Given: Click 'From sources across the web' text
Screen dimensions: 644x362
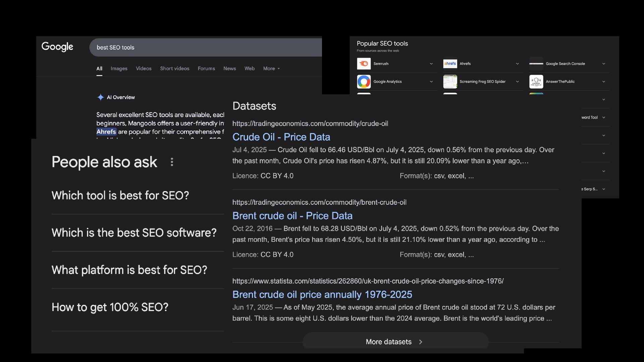Looking at the screenshot, I should tap(378, 51).
